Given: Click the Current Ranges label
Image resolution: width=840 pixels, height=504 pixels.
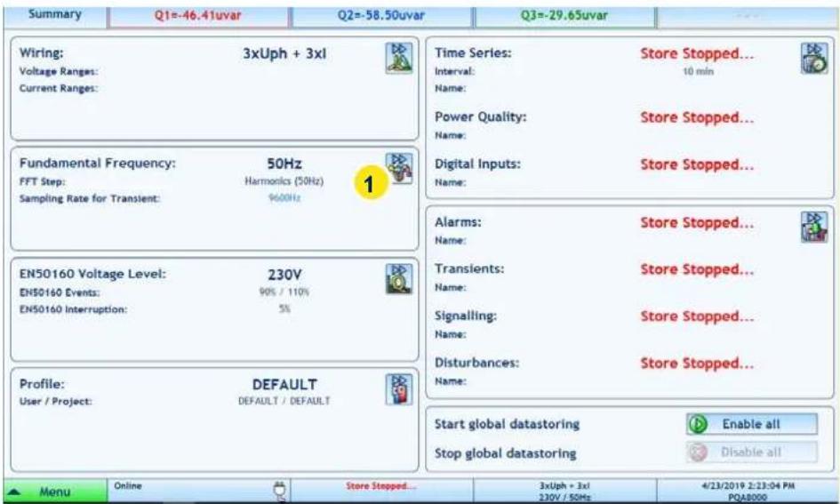Looking at the screenshot, I should tap(59, 88).
